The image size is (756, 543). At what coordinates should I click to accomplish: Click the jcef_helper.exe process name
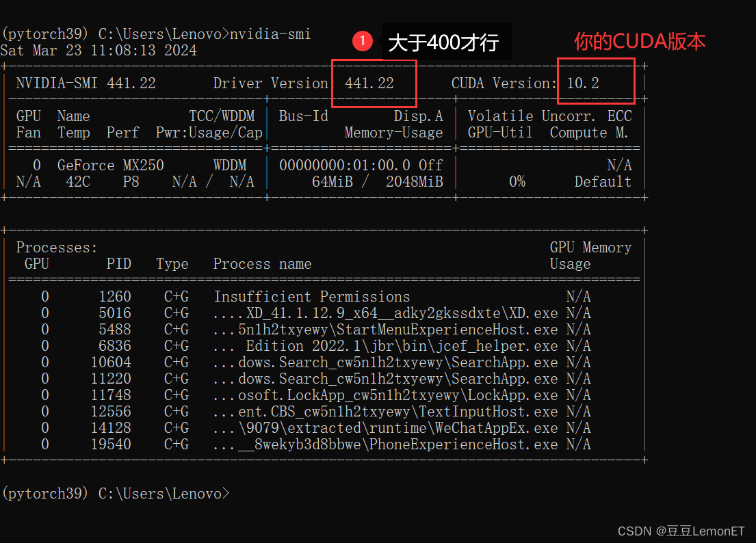click(385, 346)
